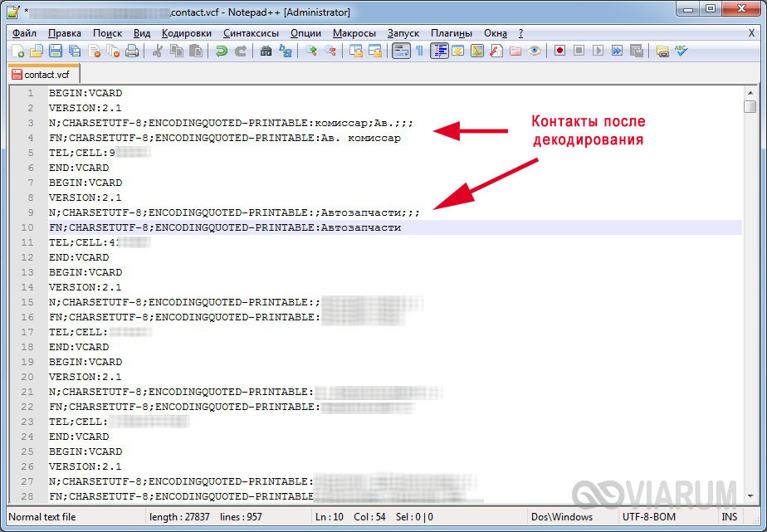767x532 pixels.
Task: Click the vertical scrollbar down arrow
Action: 750,496
